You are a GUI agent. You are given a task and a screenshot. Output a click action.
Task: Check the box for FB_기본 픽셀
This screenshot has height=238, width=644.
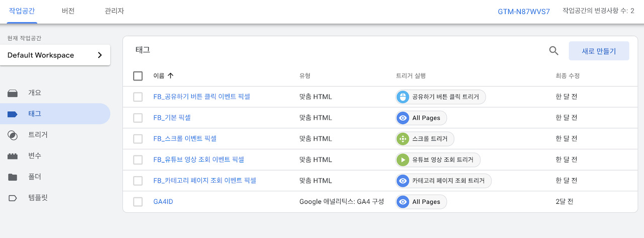pos(138,118)
